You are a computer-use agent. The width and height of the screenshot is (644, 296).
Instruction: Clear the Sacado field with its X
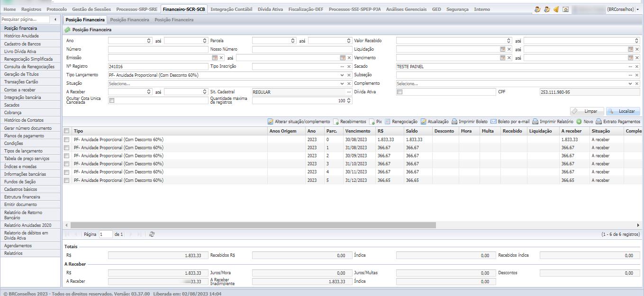(x=637, y=67)
